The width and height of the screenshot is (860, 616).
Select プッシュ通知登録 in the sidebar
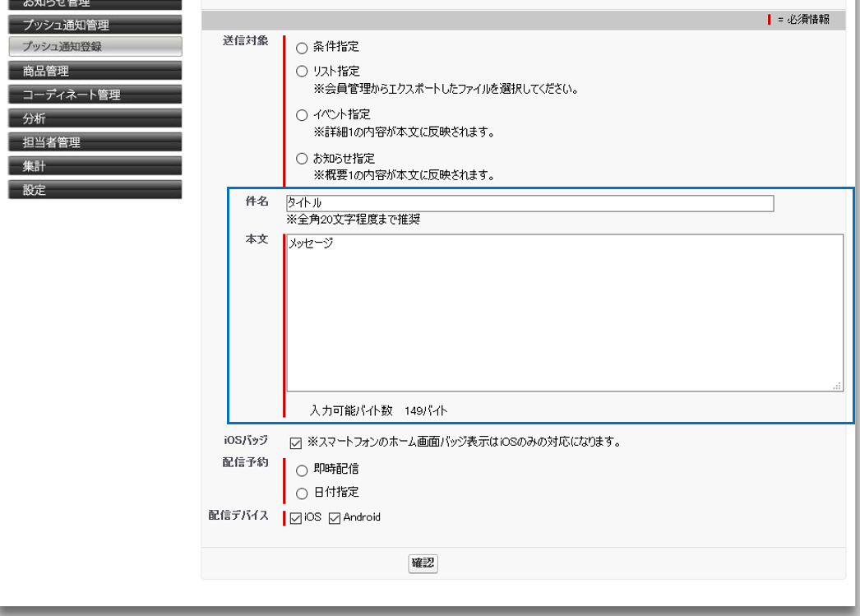(x=95, y=47)
